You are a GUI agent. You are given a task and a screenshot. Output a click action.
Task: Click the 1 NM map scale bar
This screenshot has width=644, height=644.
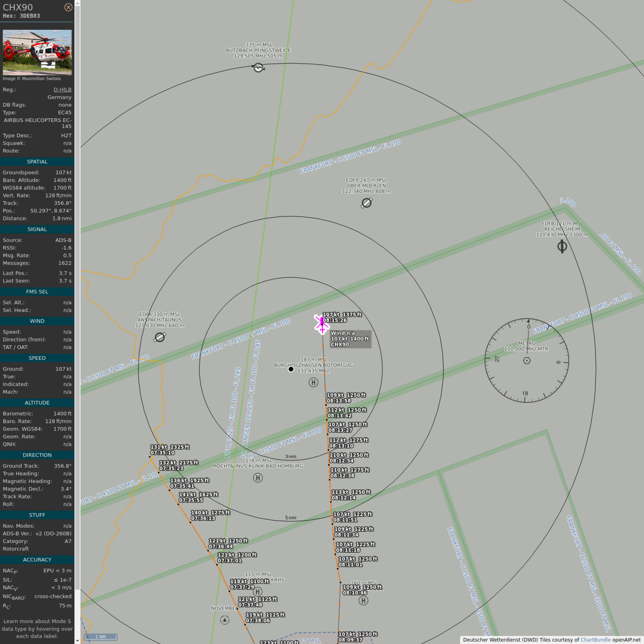(x=101, y=636)
